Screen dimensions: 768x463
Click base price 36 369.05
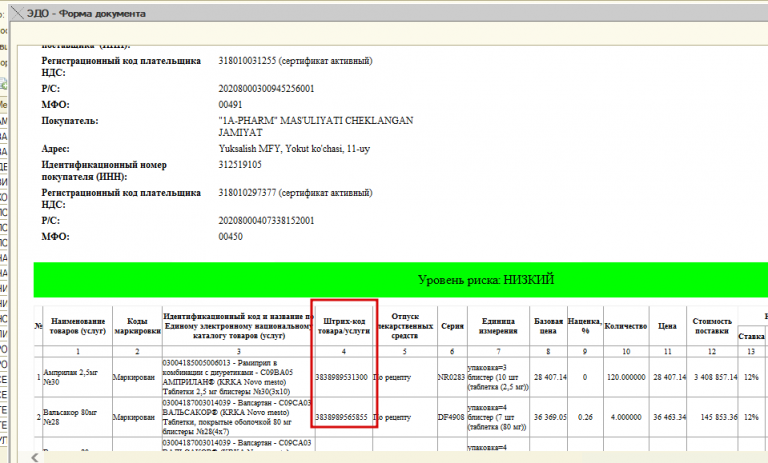550,417
